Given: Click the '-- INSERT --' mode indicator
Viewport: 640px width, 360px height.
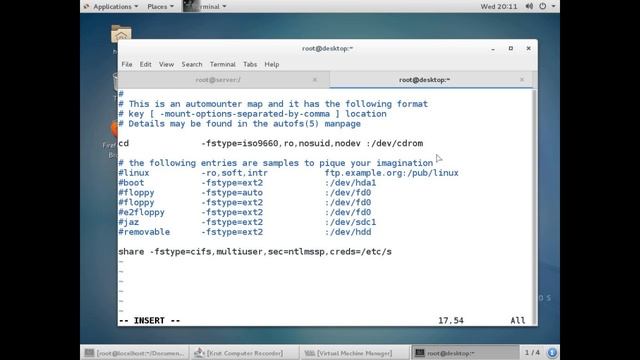Looking at the screenshot, I should [149, 321].
